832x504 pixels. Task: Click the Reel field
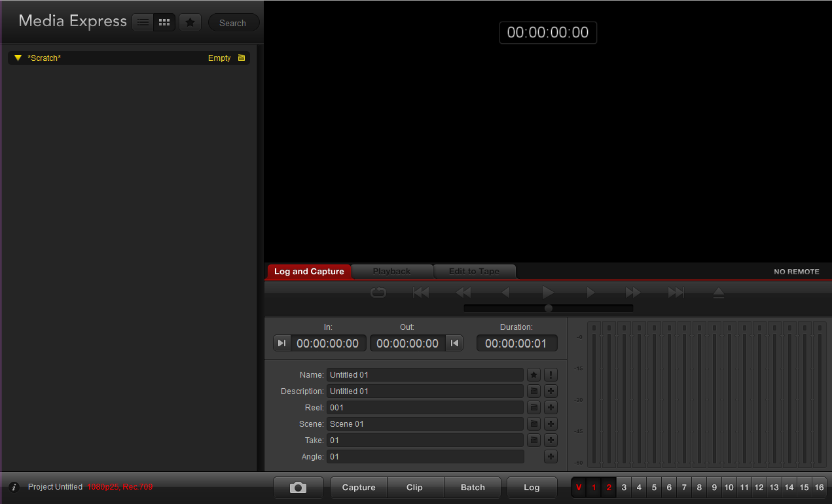tap(425, 408)
